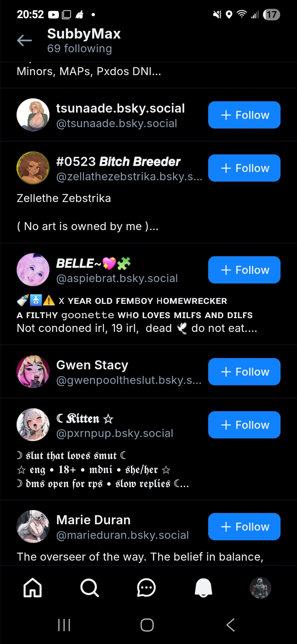Tap the back arrow beside SubbyMax

tap(24, 40)
